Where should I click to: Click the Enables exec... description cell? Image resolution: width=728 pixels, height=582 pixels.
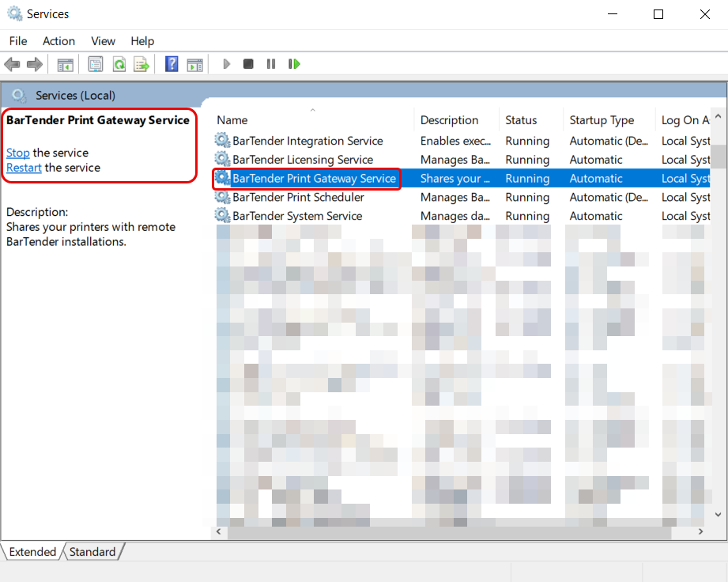tap(455, 141)
